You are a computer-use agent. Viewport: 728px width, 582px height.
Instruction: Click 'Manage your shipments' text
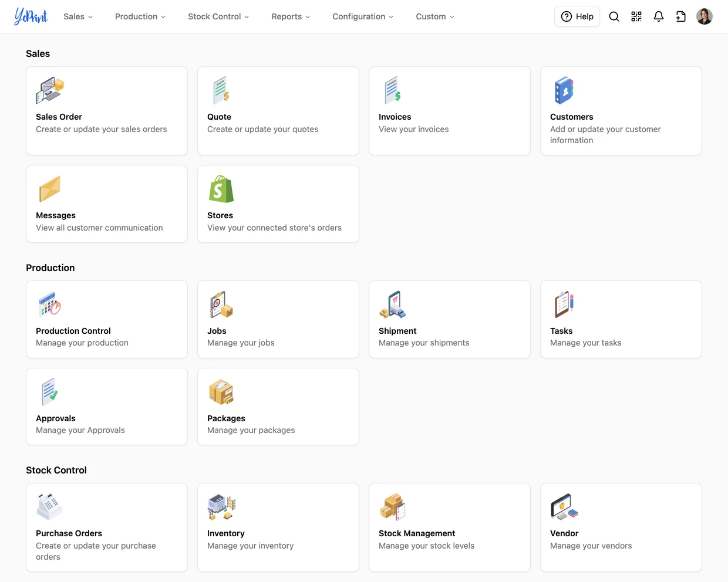click(x=424, y=343)
